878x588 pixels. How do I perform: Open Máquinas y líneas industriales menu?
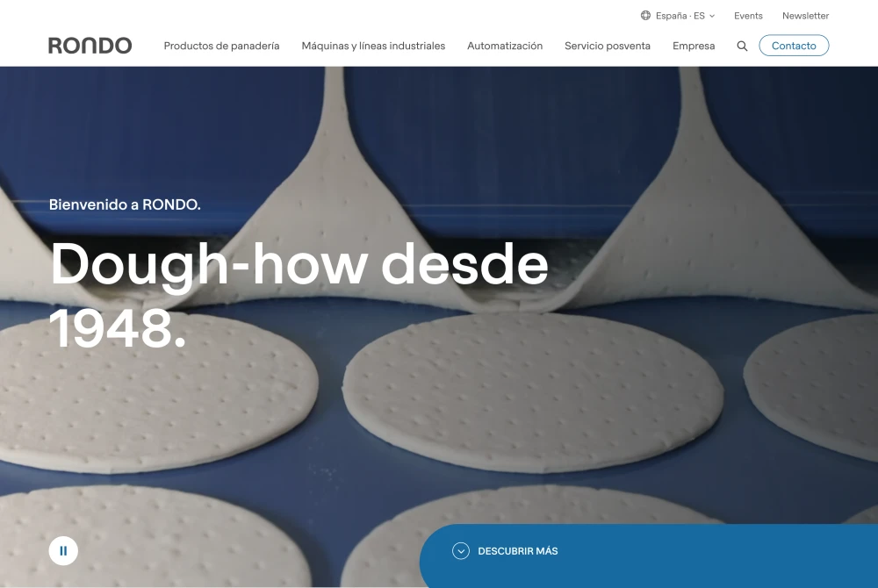(373, 46)
